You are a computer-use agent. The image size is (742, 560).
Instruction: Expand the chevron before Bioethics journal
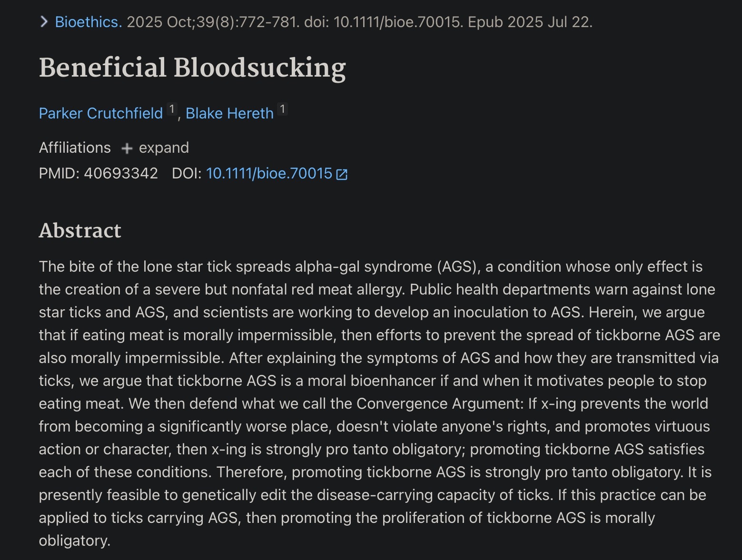click(x=44, y=22)
